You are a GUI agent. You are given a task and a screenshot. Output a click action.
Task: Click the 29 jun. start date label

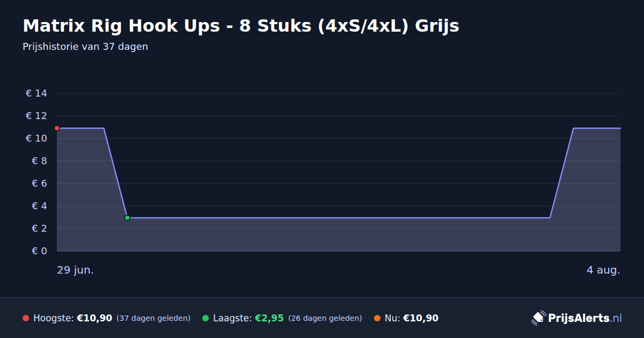click(76, 270)
